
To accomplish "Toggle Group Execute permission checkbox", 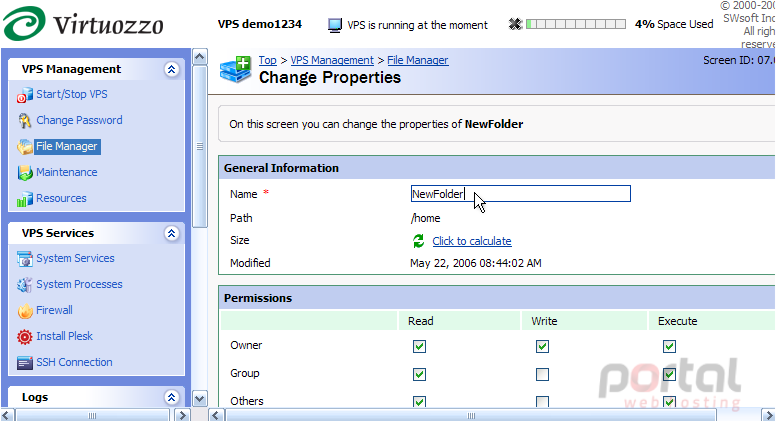I will tap(669, 375).
